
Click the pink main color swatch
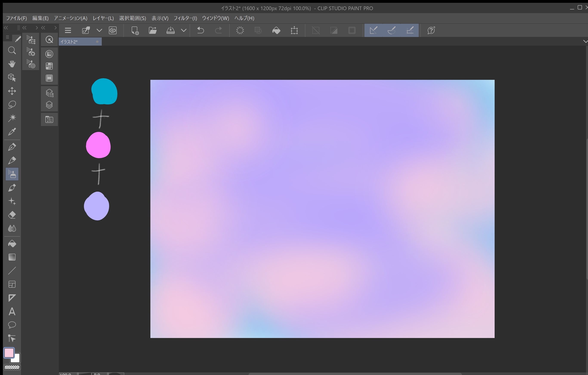click(x=9, y=353)
